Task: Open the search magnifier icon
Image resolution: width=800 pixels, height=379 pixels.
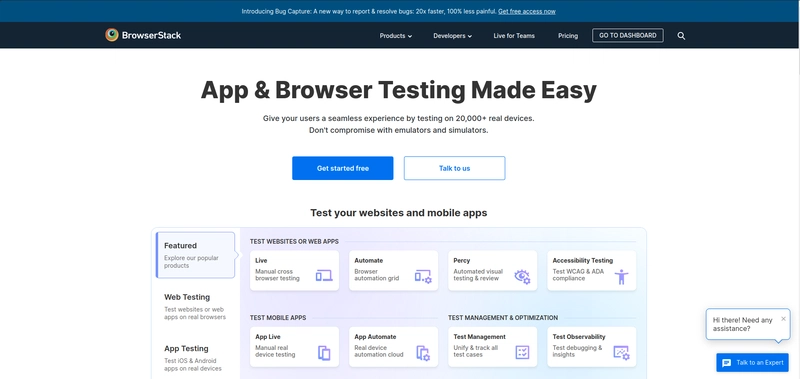Action: [x=681, y=36]
